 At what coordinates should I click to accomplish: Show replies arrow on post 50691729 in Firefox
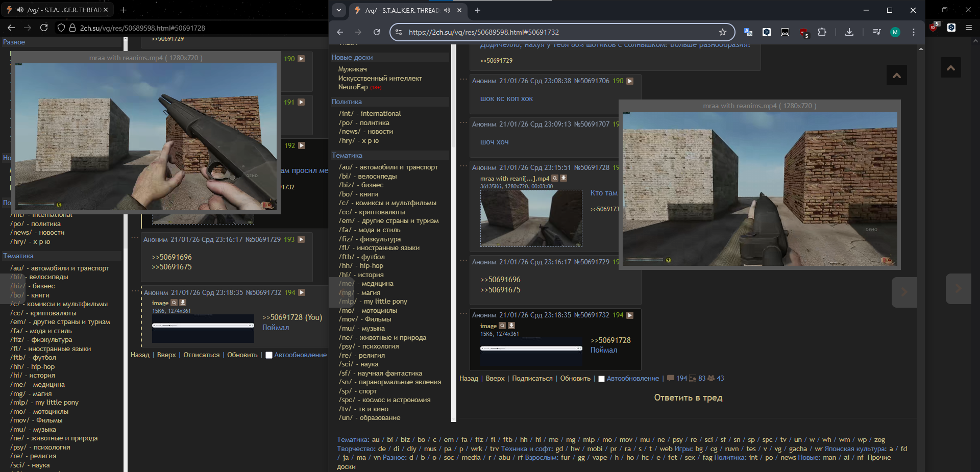pyautogui.click(x=301, y=239)
